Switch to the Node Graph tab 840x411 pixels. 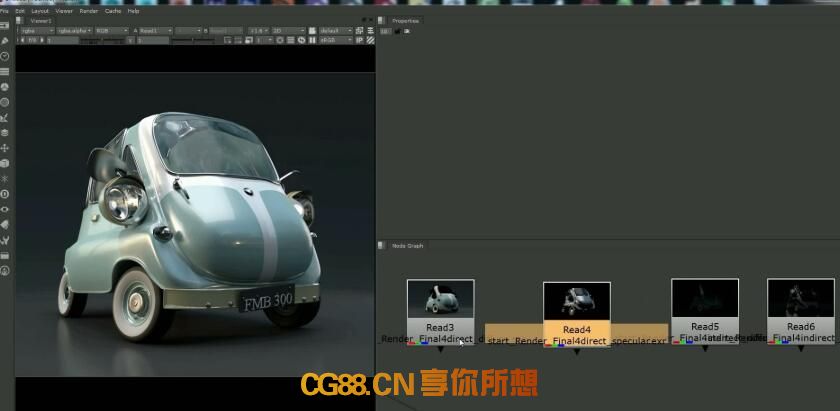[408, 245]
